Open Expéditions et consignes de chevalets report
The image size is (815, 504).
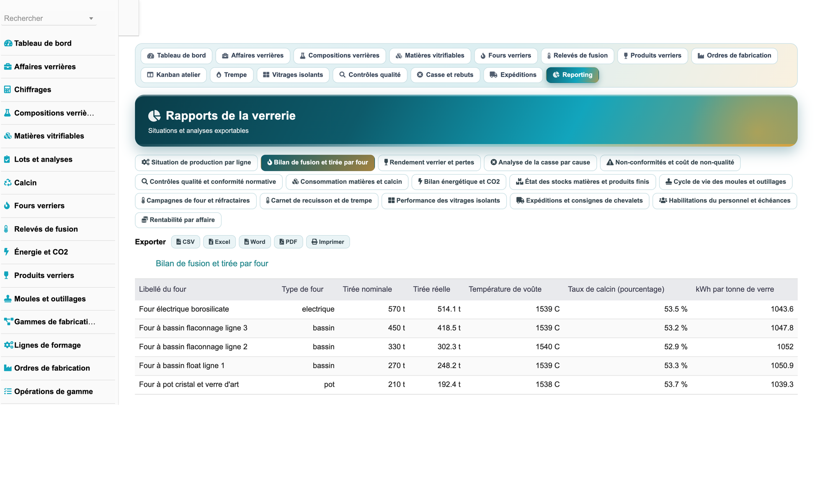pyautogui.click(x=580, y=201)
